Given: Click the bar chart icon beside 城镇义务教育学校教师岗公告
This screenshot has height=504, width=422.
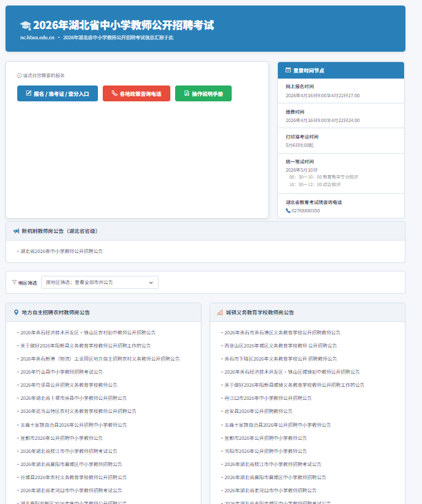Looking at the screenshot, I should [220, 312].
